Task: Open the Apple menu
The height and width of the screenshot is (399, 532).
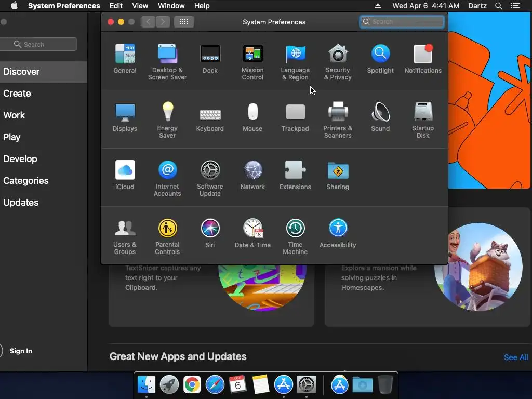Action: point(14,6)
